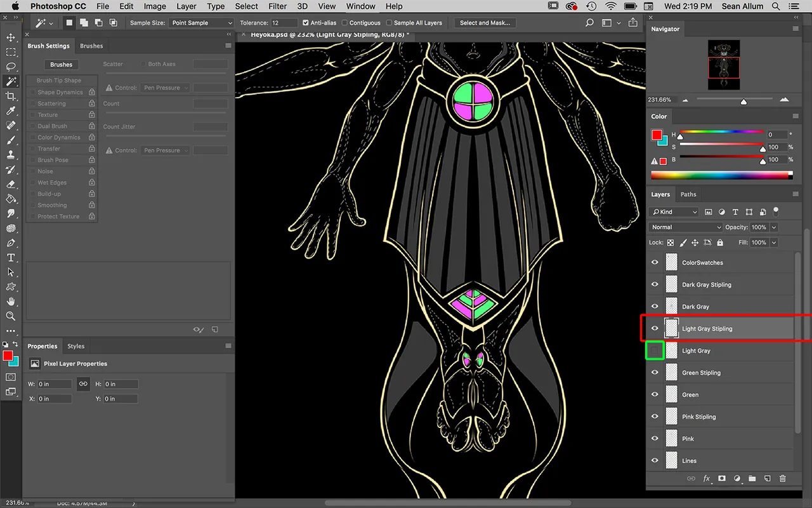Select the Clone Stamp tool

point(11,154)
